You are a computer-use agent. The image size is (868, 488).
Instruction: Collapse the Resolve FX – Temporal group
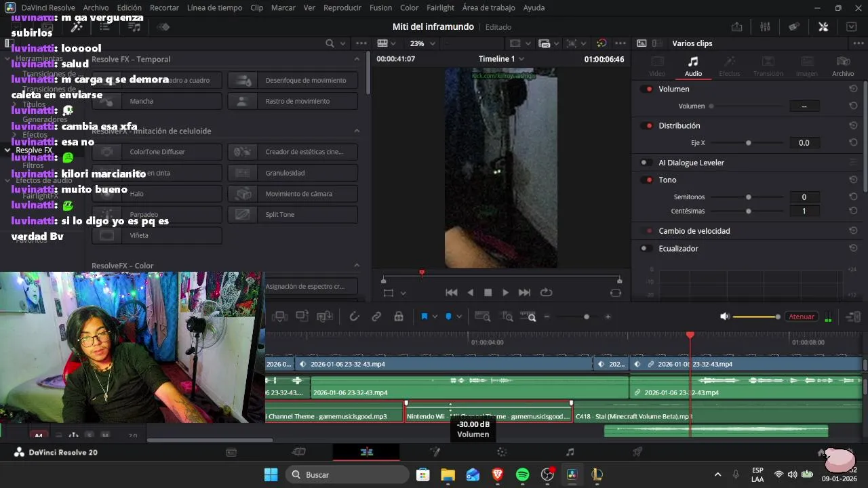tap(357, 59)
